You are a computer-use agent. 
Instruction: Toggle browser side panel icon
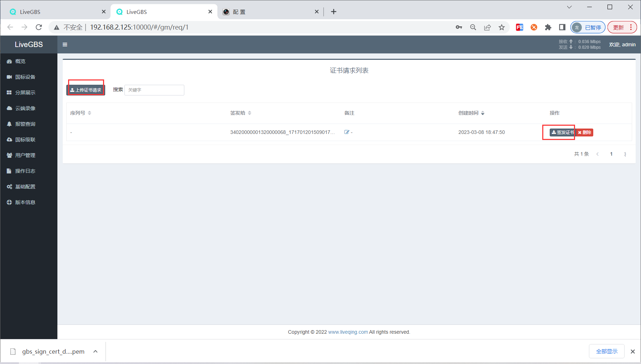click(562, 27)
